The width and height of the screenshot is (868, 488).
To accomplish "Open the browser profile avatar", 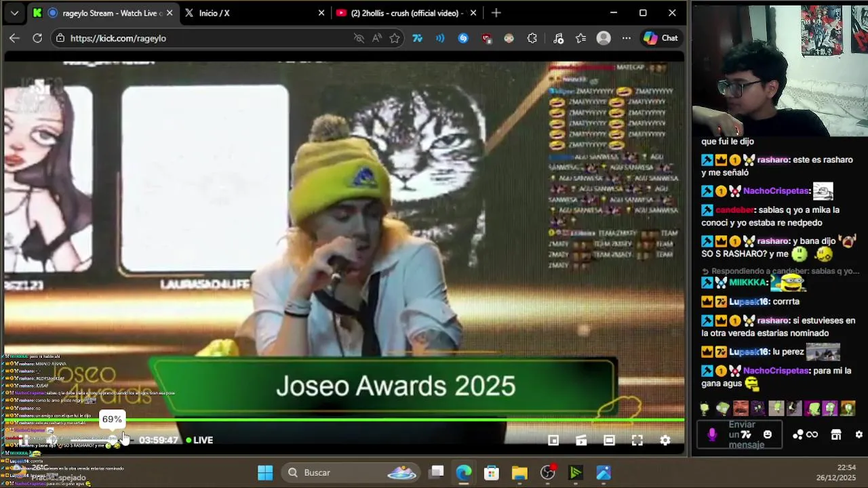I will point(604,38).
